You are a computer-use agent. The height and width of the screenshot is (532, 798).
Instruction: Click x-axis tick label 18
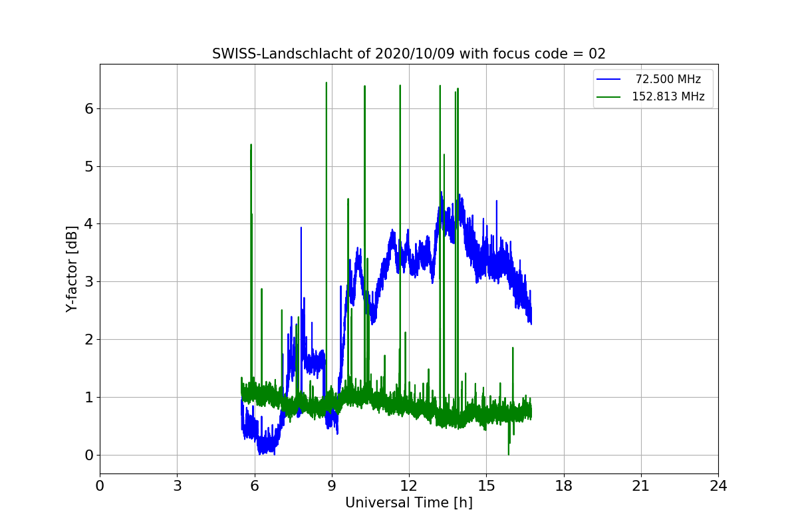coord(564,486)
